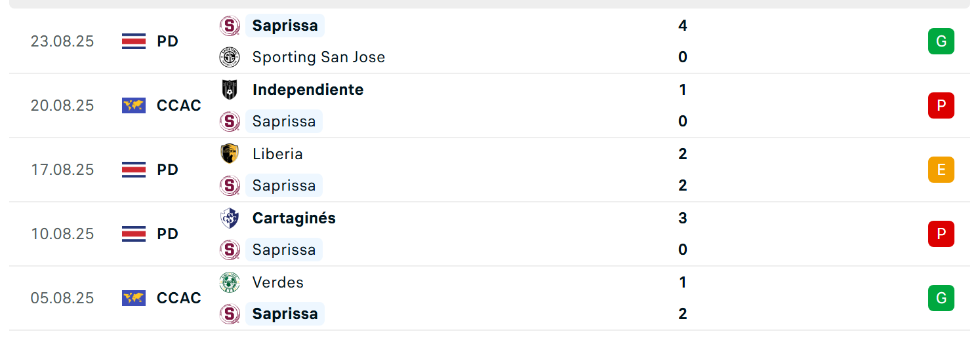Click the Verdes team crest icon
The image size is (980, 338).
coord(230,282)
